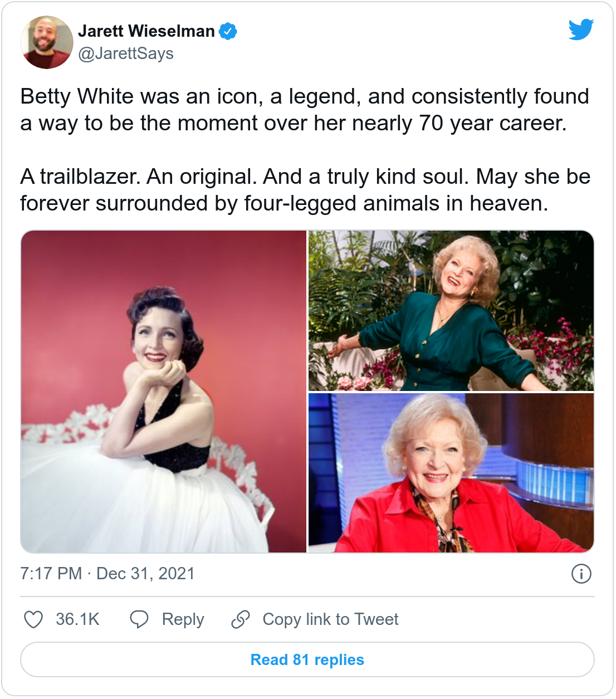Open the Jarett Wieselman display name link
The image size is (616, 699).
point(146,31)
